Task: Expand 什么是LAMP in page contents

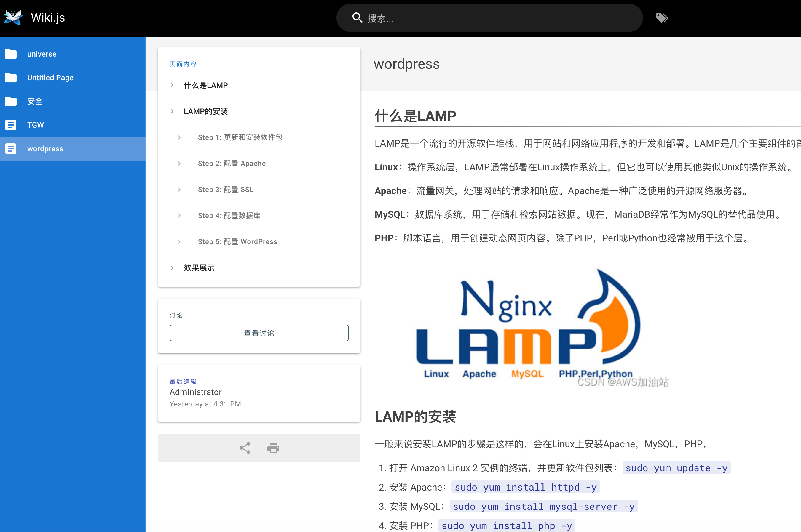Action: pyautogui.click(x=172, y=85)
